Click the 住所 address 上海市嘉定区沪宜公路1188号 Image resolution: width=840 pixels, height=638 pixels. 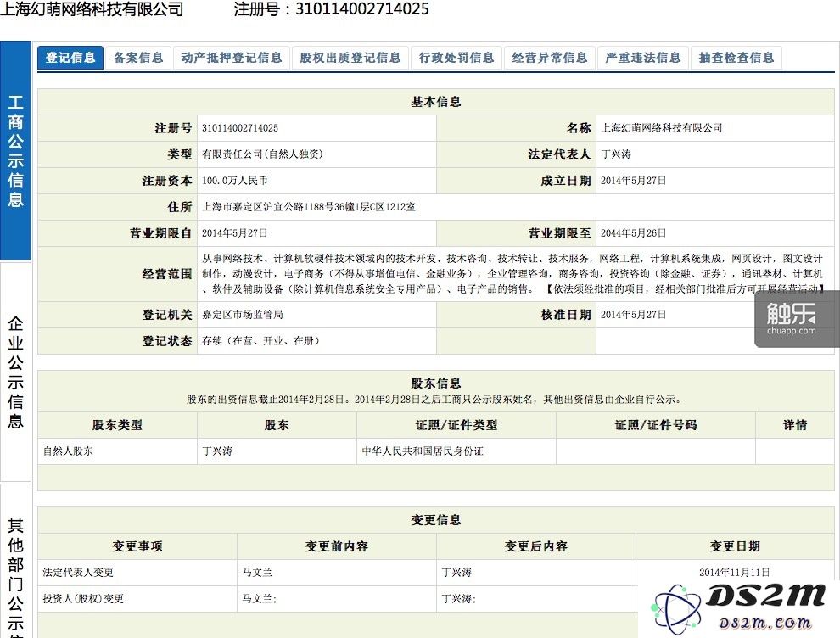coord(309,207)
